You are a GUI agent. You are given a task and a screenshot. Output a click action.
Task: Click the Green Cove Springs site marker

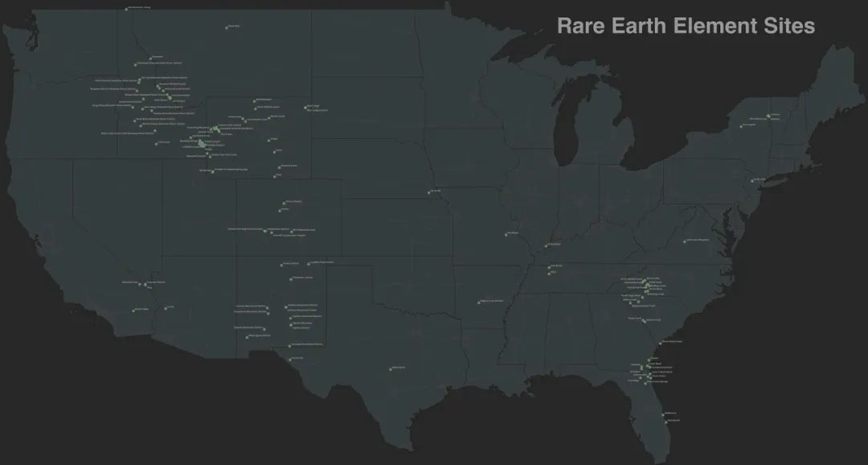click(645, 383)
